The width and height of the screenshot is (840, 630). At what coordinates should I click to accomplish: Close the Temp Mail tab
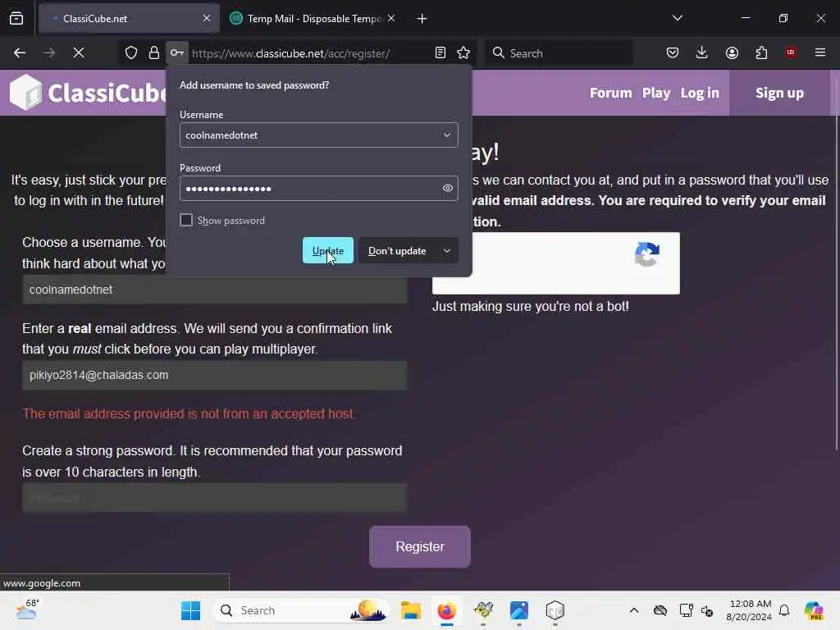tap(391, 18)
